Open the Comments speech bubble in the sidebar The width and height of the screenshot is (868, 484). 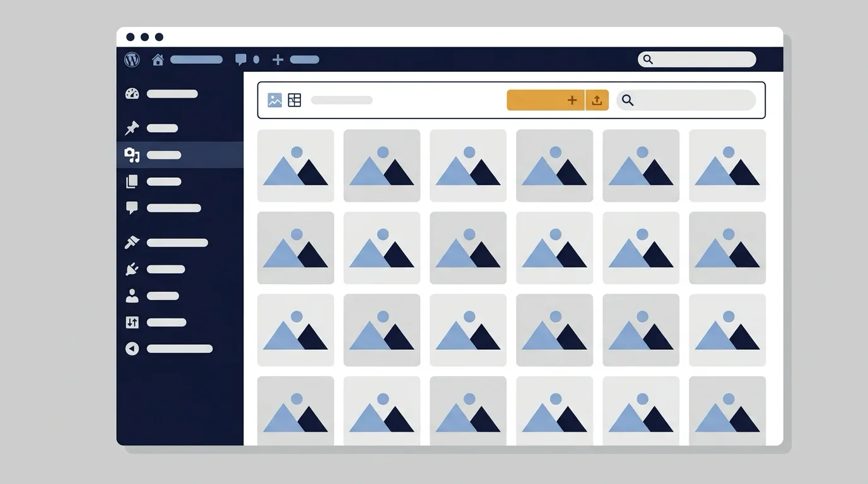click(x=132, y=208)
